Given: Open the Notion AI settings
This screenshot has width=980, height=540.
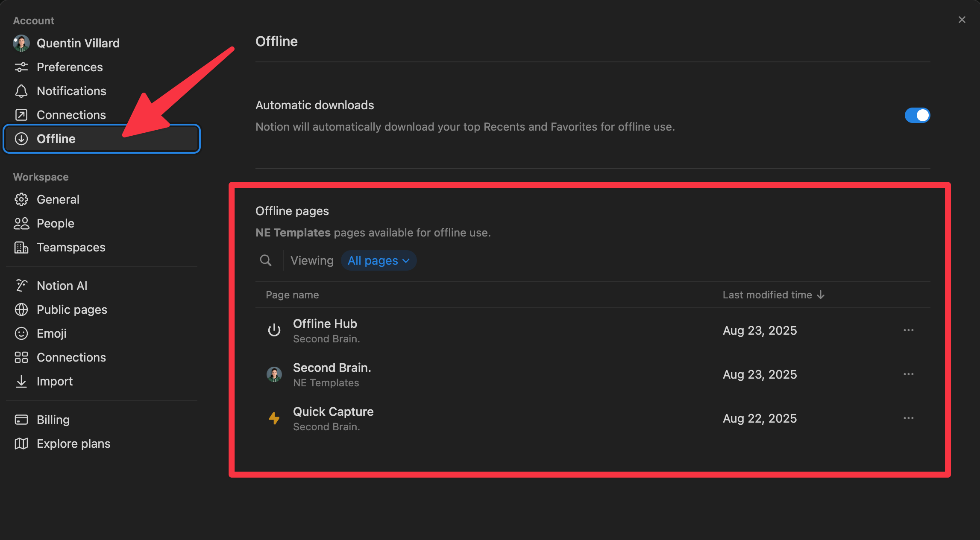Looking at the screenshot, I should click(x=62, y=286).
